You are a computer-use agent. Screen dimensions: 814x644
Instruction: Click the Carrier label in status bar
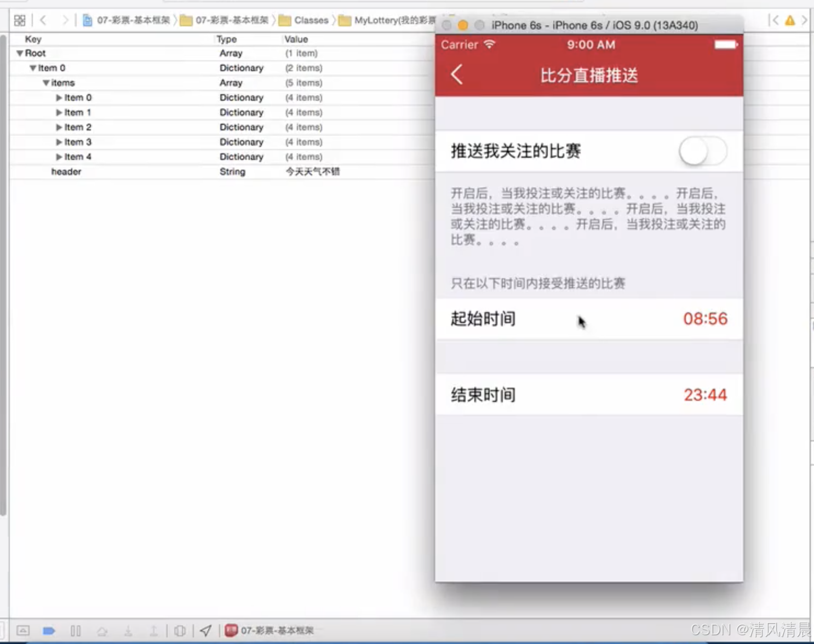click(460, 45)
